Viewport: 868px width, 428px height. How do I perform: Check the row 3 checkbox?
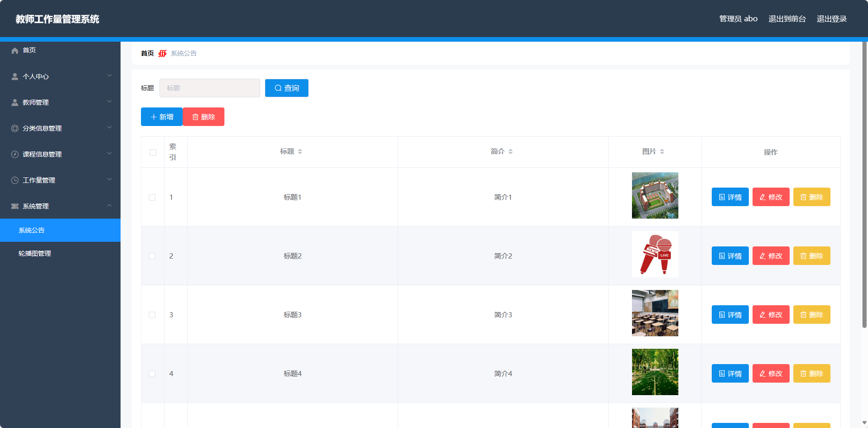pyautogui.click(x=152, y=315)
